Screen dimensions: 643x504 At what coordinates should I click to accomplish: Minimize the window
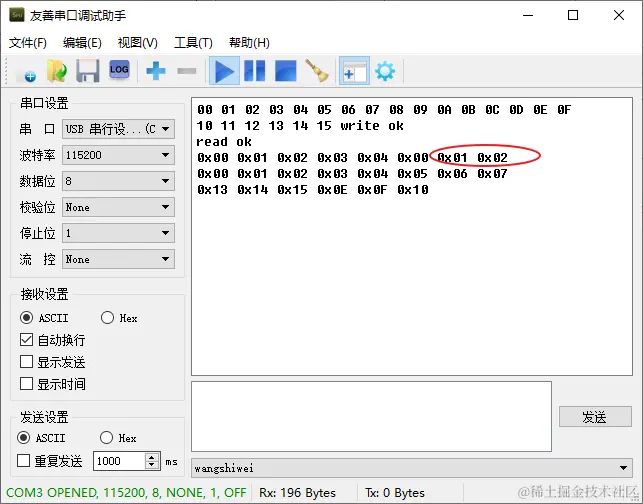(528, 15)
